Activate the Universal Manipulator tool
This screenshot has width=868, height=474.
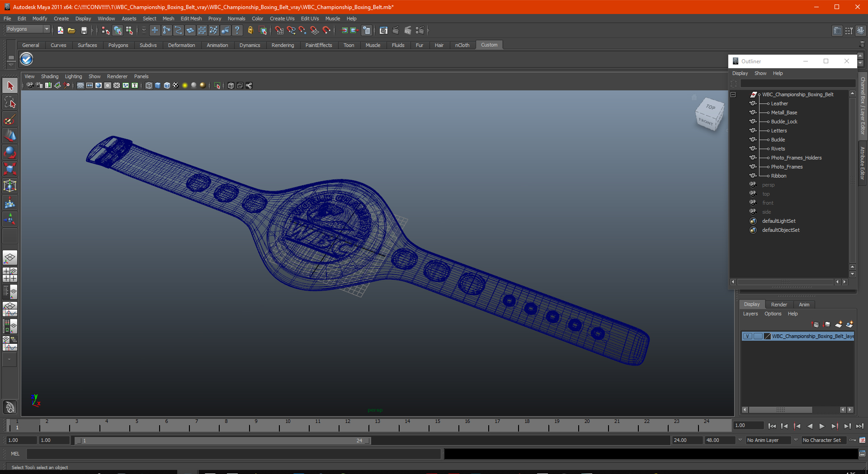pos(10,186)
